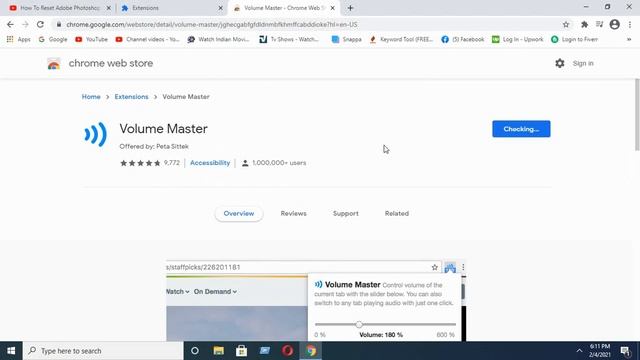
Task: Open File Explorer from the taskbar
Action: [x=218, y=351]
